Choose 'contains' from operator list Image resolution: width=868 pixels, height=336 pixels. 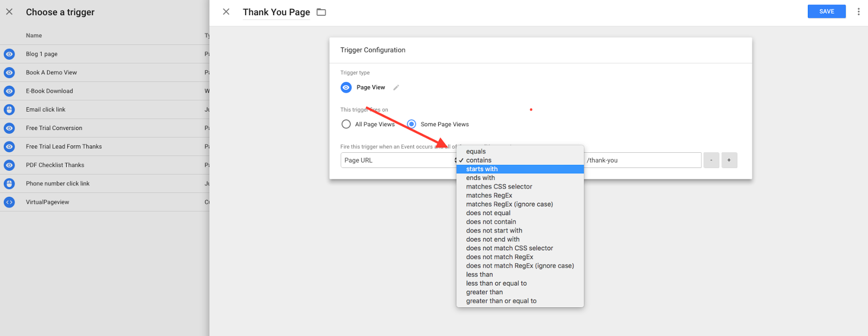pyautogui.click(x=520, y=160)
